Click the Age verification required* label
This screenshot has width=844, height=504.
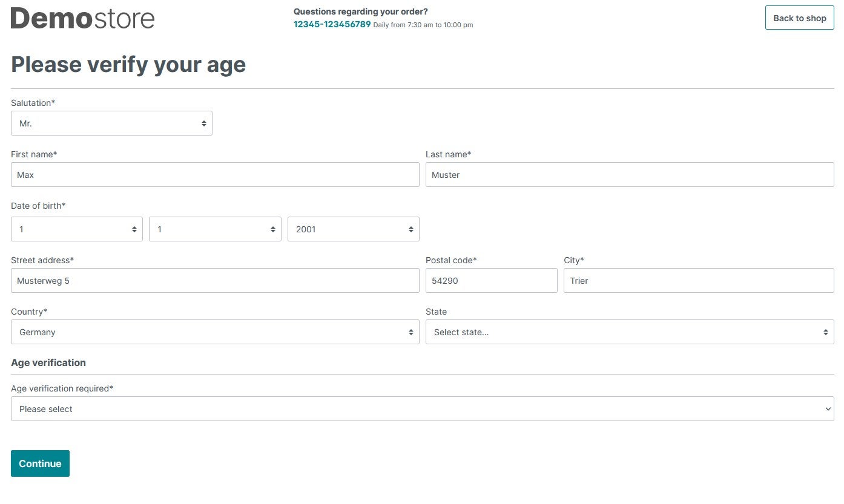pos(62,388)
